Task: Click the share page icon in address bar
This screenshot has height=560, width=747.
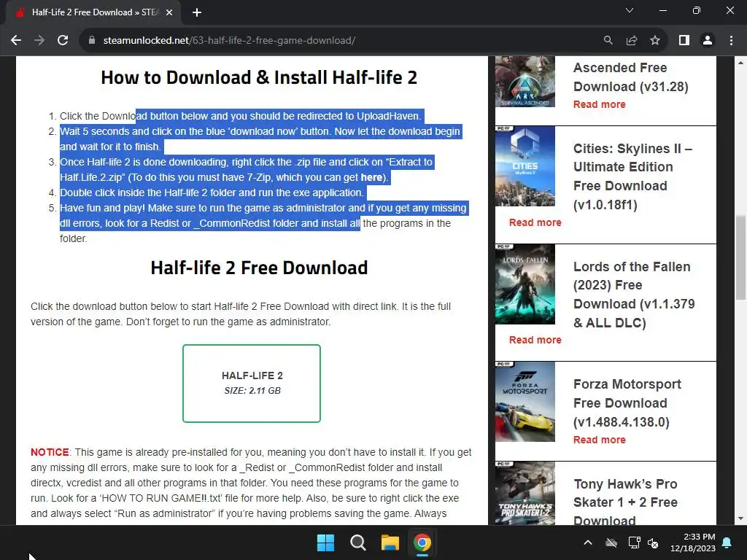Action: (632, 41)
